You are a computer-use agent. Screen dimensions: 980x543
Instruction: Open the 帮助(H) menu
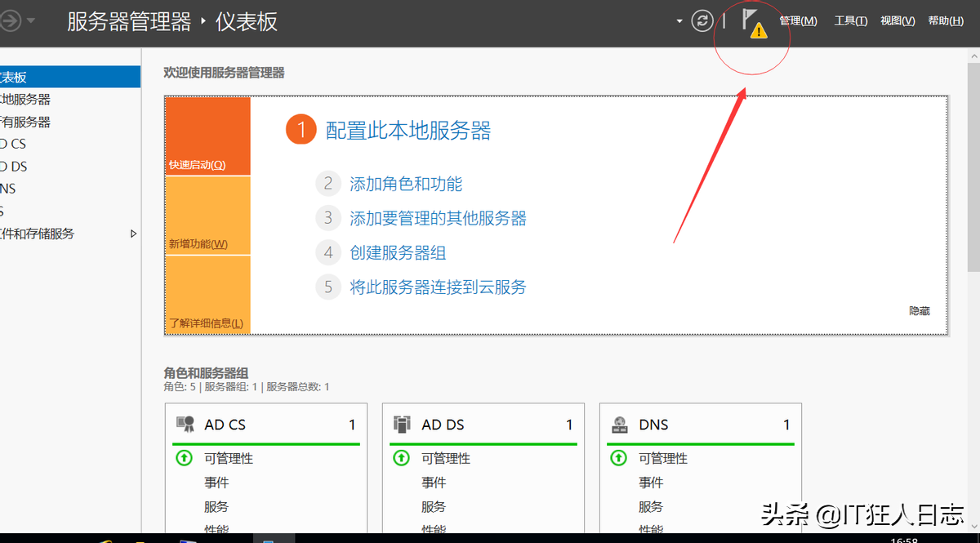click(x=946, y=21)
